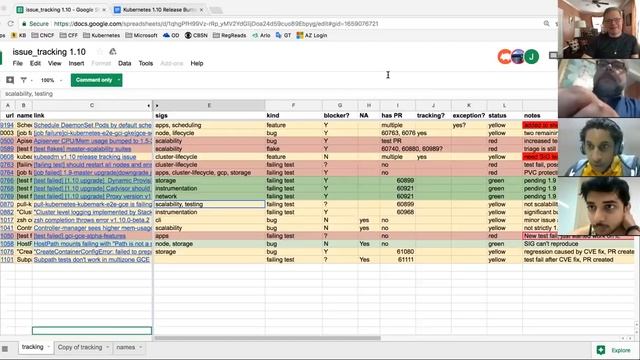Select the cell containing scalability, testing
Screen dimensions: 640x360
click(209, 204)
